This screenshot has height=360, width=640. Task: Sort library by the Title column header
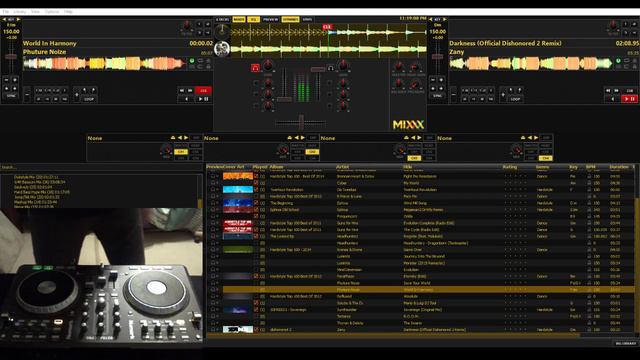click(x=407, y=167)
